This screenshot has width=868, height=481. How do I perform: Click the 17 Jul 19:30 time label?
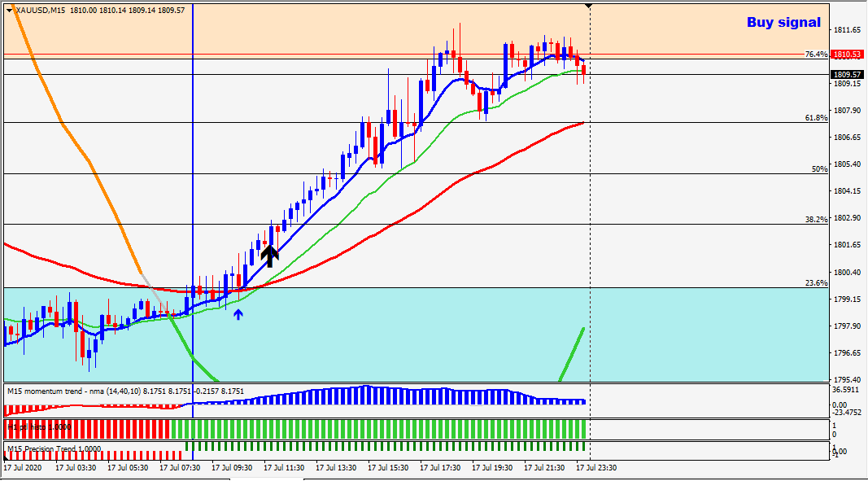pos(492,468)
